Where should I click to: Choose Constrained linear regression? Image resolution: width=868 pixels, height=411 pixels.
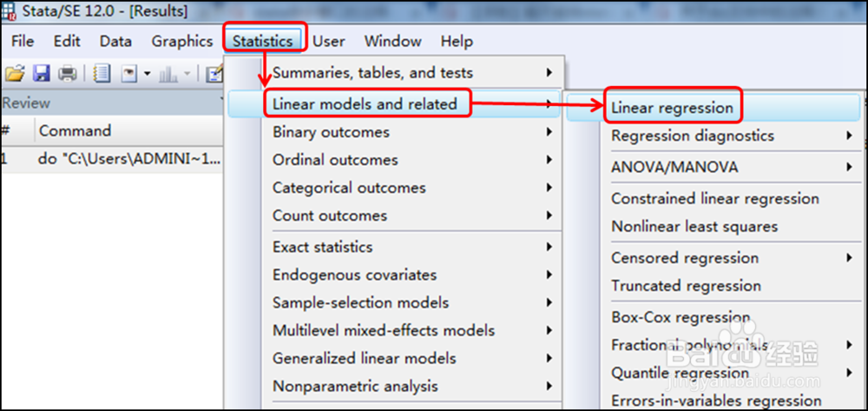[713, 198]
